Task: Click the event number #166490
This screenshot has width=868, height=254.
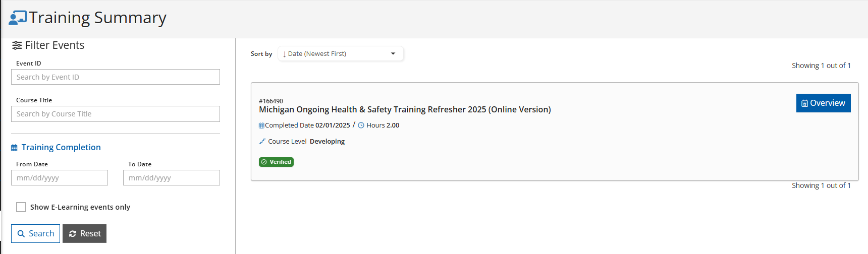Action: pos(271,101)
